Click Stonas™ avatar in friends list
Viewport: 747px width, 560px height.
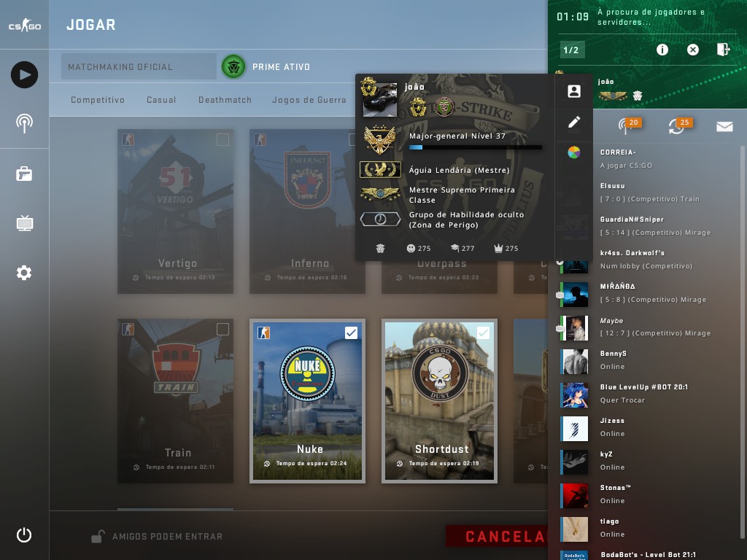point(574,496)
